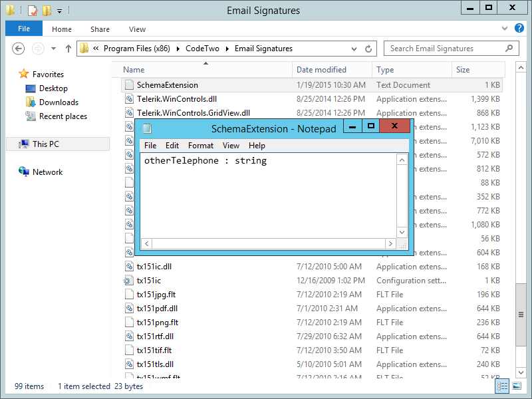
Task: Sort files by the Size column
Action: tap(478, 70)
